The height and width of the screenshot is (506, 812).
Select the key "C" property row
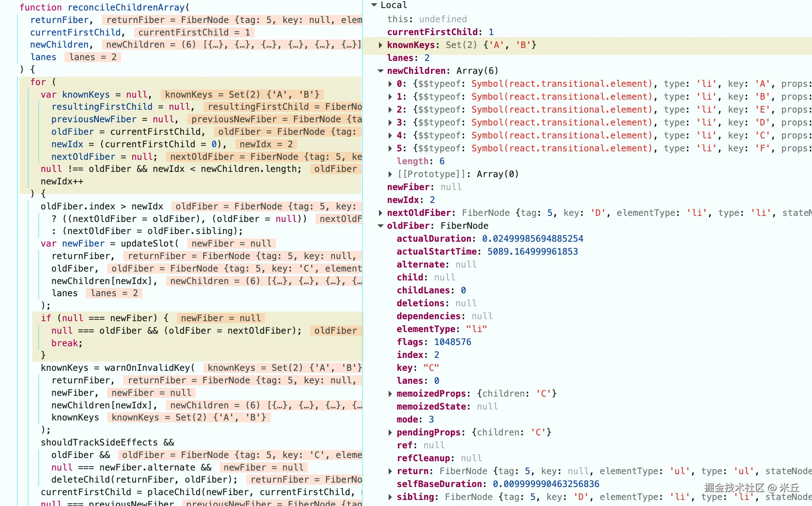coord(418,368)
